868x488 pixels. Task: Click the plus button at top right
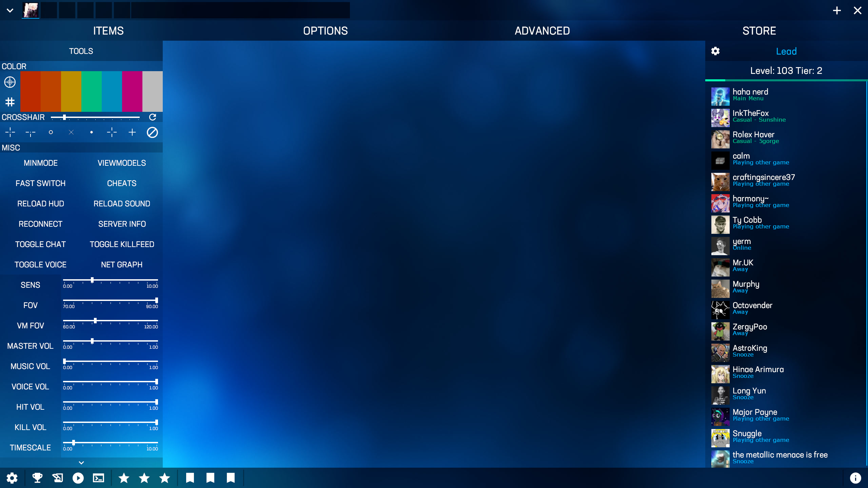pyautogui.click(x=837, y=10)
